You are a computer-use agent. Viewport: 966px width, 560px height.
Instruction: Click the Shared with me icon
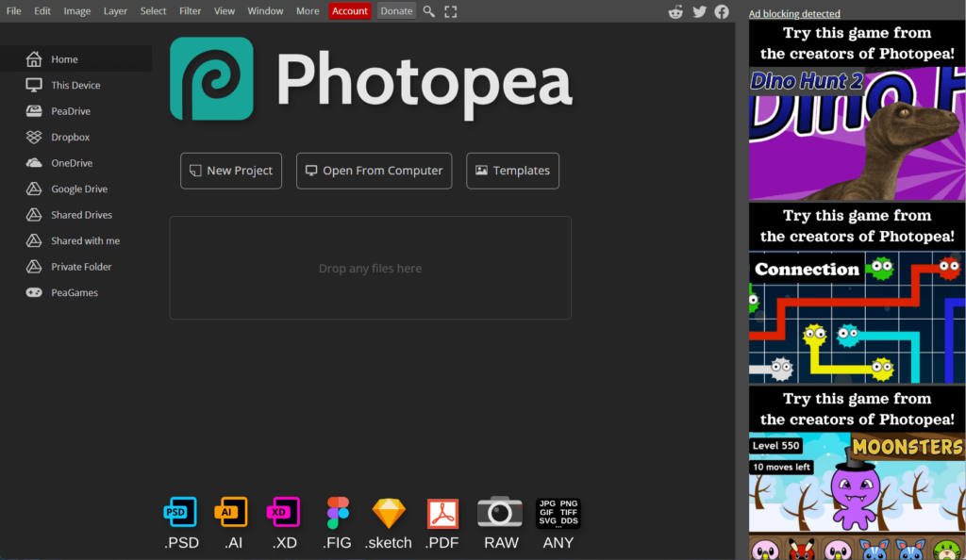tap(34, 240)
